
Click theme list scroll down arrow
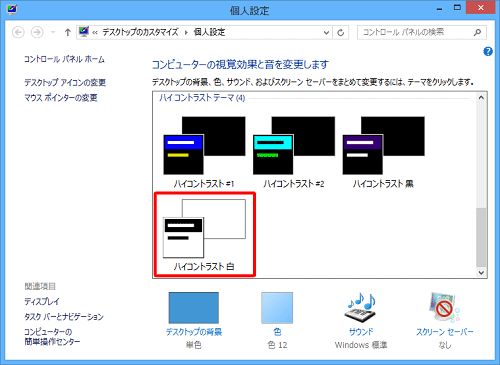pyautogui.click(x=481, y=272)
